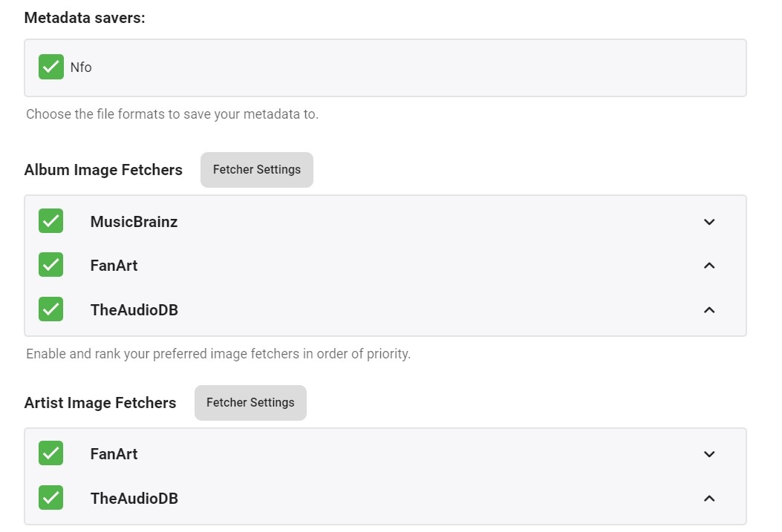
Task: Toggle TheAudioDB checkbox under Artist Image Fetchers
Action: click(x=51, y=498)
